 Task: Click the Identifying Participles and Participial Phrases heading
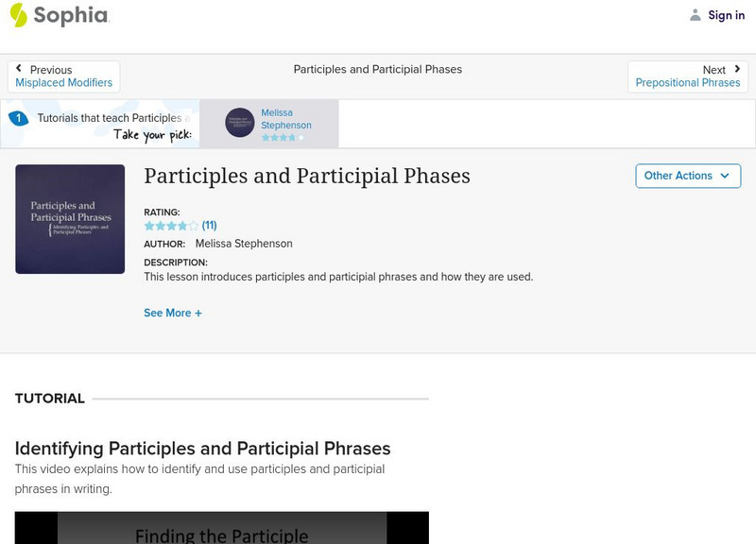(203, 448)
